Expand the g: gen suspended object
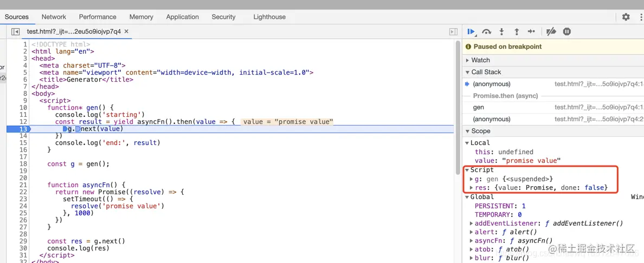The width and height of the screenshot is (644, 263). point(472,179)
